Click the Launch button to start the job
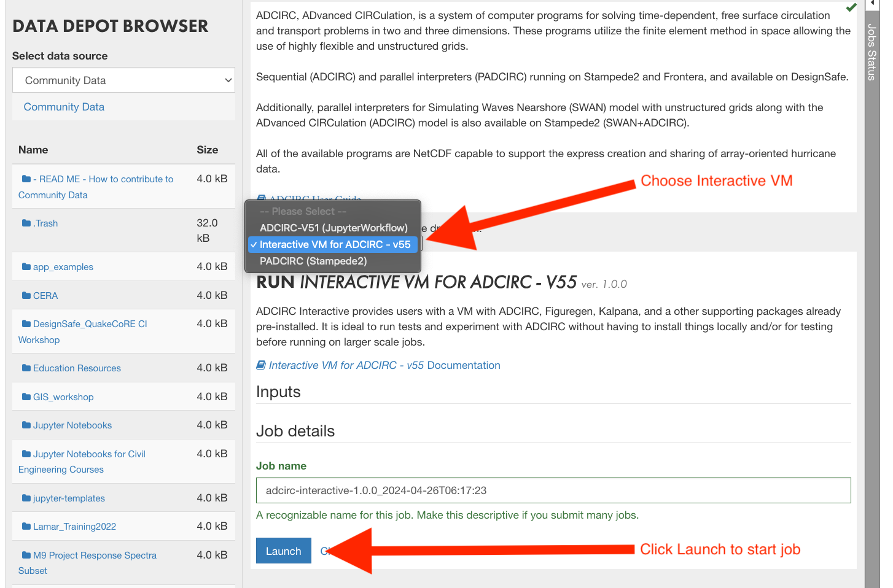 pos(284,551)
